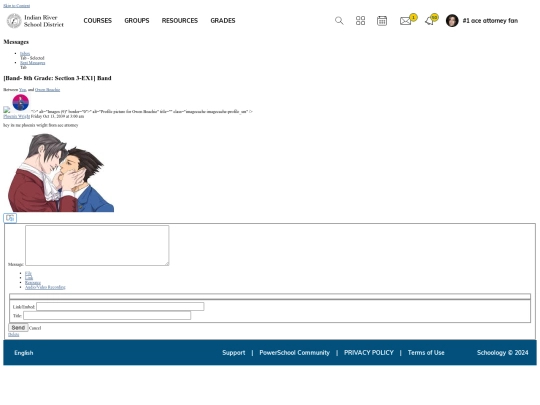Open the search magnifier icon
Screen dimensions: 540x405
tap(339, 21)
